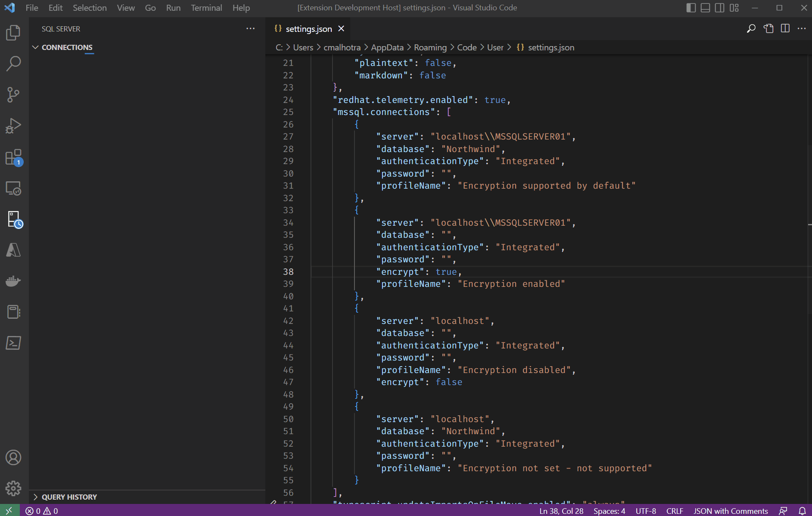
Task: Open editor More Actions menu
Action: coord(802,28)
